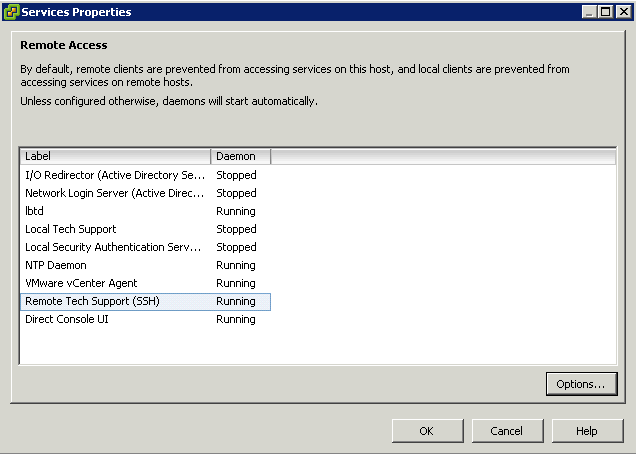This screenshot has height=454, width=636.
Task: Click Running status of NTP Daemon
Action: [236, 265]
